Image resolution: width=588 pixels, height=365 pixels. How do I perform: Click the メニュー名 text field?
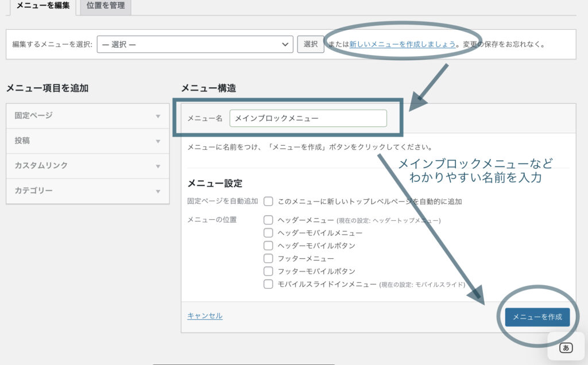tap(308, 118)
